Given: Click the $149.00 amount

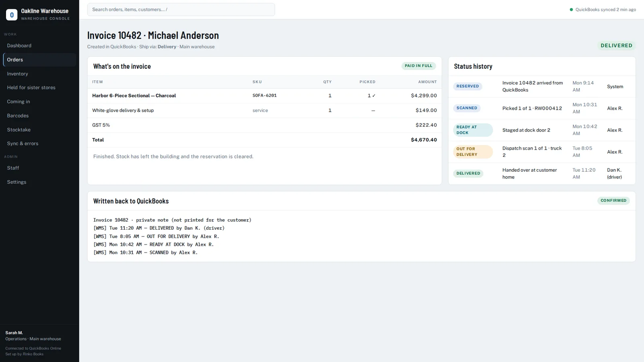Looking at the screenshot, I should (x=426, y=111).
